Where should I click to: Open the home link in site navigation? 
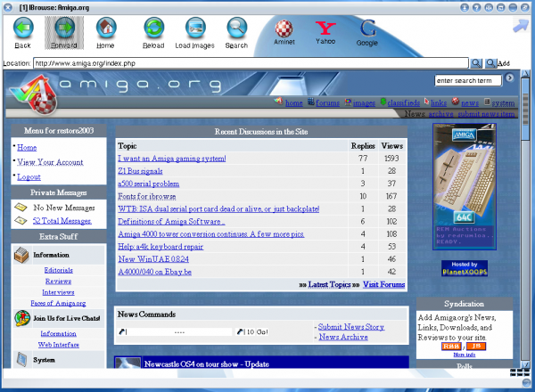pos(293,103)
